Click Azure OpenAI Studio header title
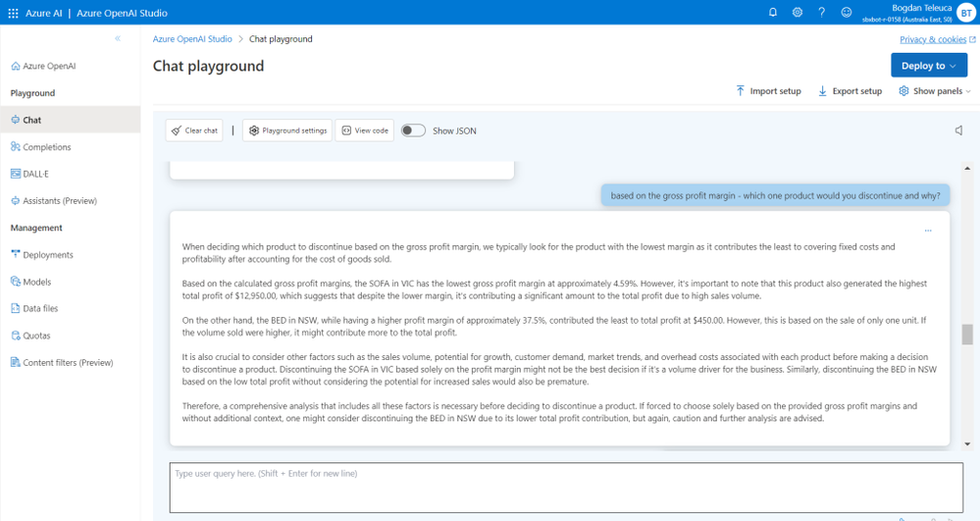Image resolution: width=980 pixels, height=521 pixels. (122, 13)
